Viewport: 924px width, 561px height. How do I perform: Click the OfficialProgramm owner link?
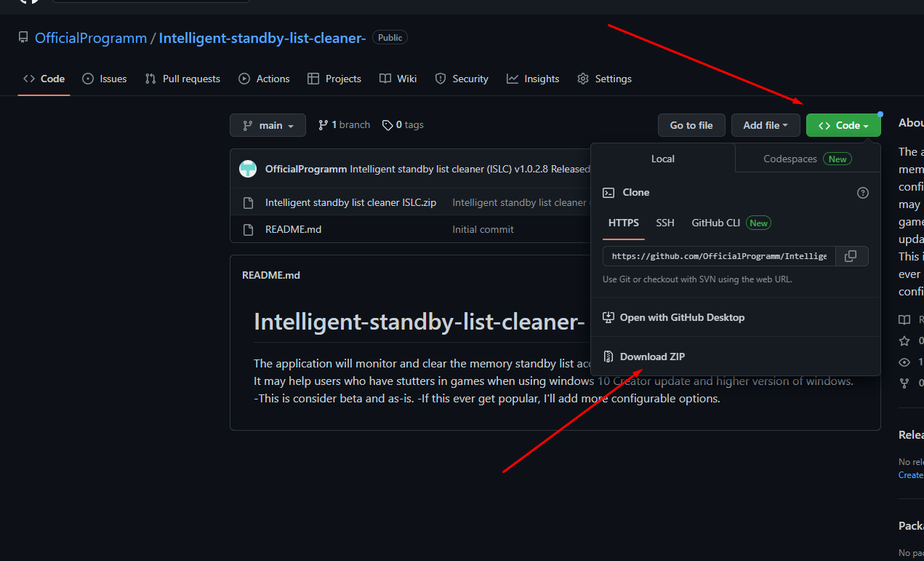(91, 38)
